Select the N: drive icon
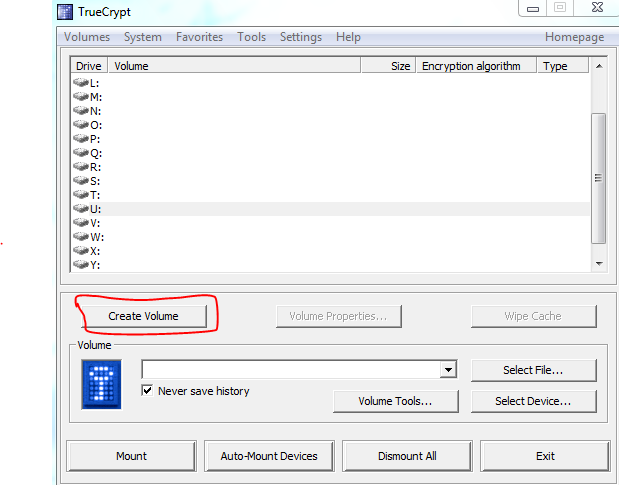619x485 pixels. pyautogui.click(x=81, y=110)
